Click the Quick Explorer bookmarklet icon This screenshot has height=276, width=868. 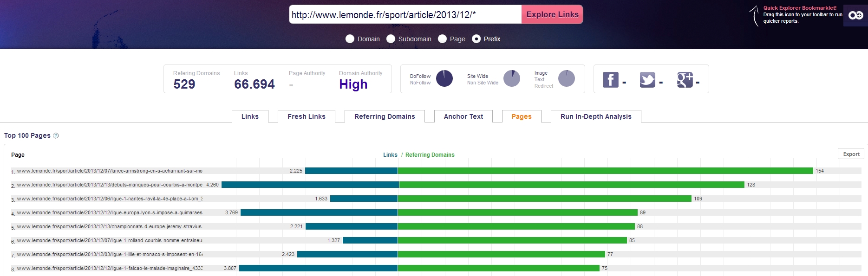(855, 15)
